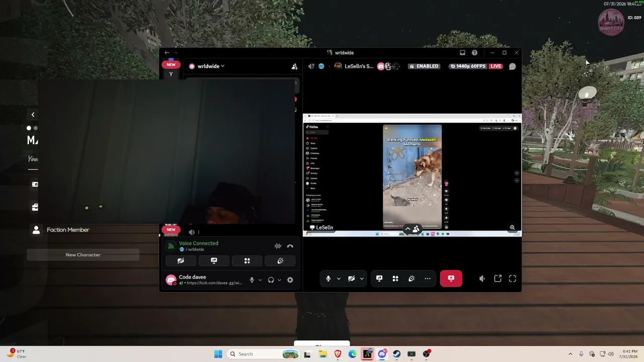Open the / wrldwide channel link

tap(192, 249)
